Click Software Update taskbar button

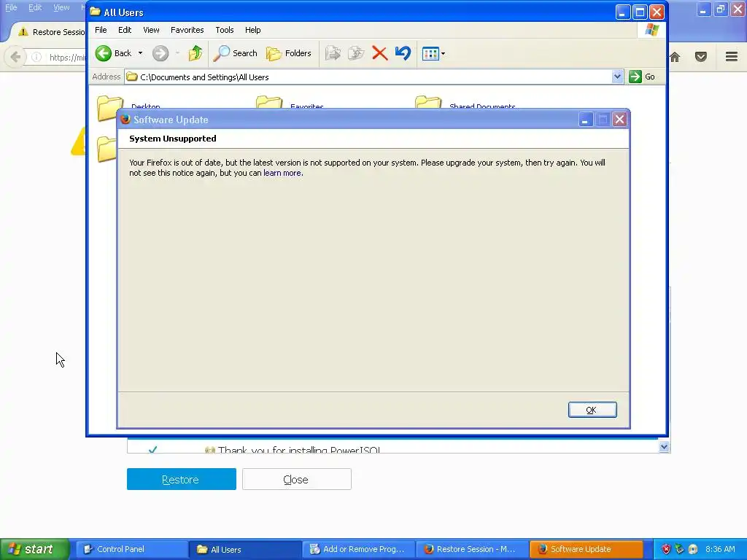click(x=586, y=549)
